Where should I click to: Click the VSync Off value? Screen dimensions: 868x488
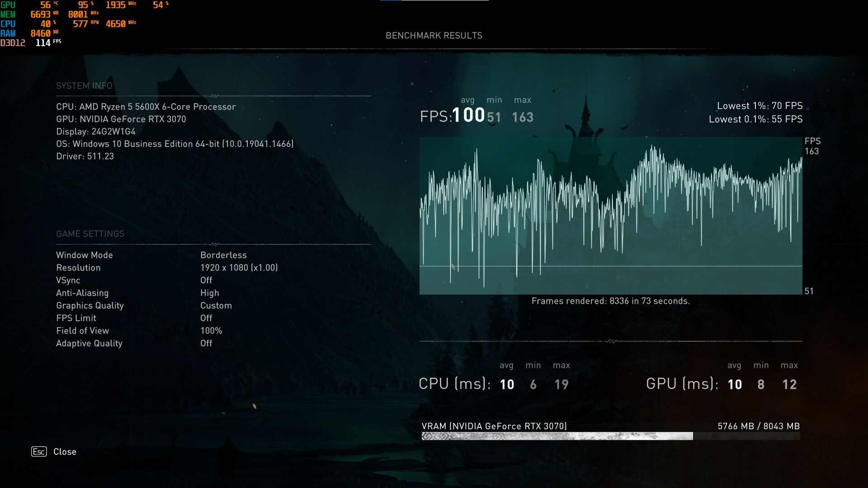(x=206, y=280)
